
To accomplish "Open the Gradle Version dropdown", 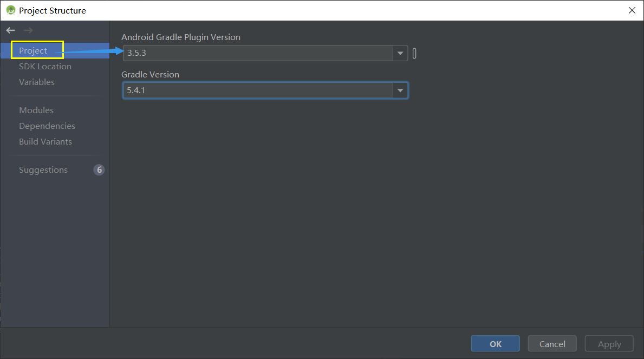I will point(400,90).
